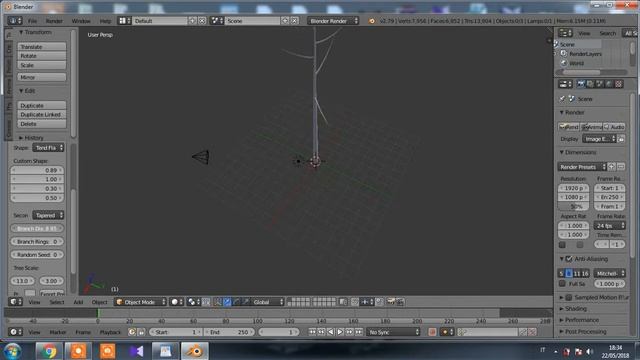
Task: Enable the Sampled Motion Blur checkbox
Action: (569, 298)
